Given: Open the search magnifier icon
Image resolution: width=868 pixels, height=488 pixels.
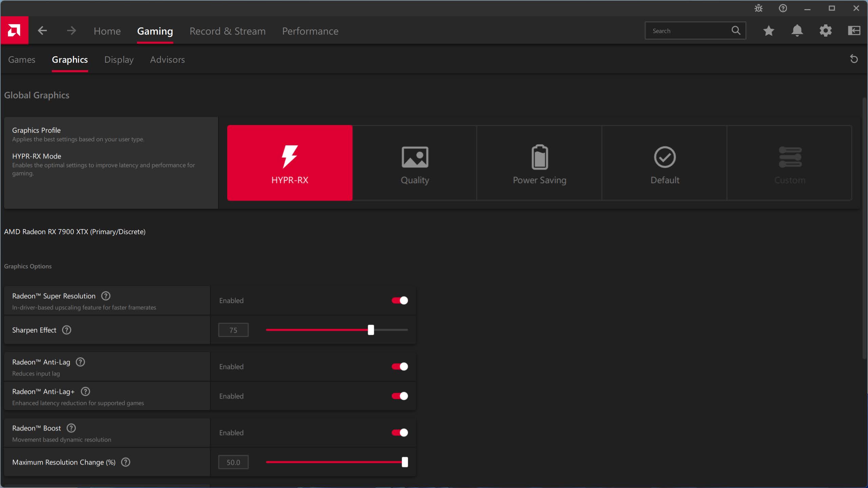Looking at the screenshot, I should pyautogui.click(x=735, y=30).
